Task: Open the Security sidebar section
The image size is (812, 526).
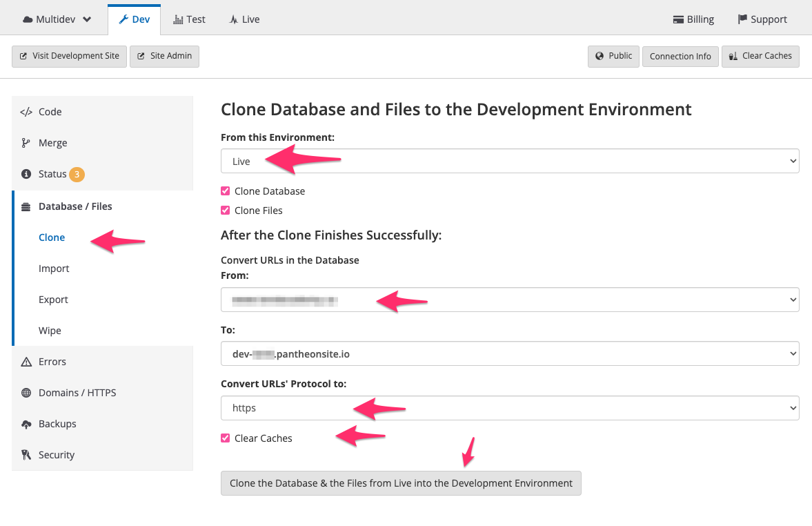Action: (x=103, y=455)
